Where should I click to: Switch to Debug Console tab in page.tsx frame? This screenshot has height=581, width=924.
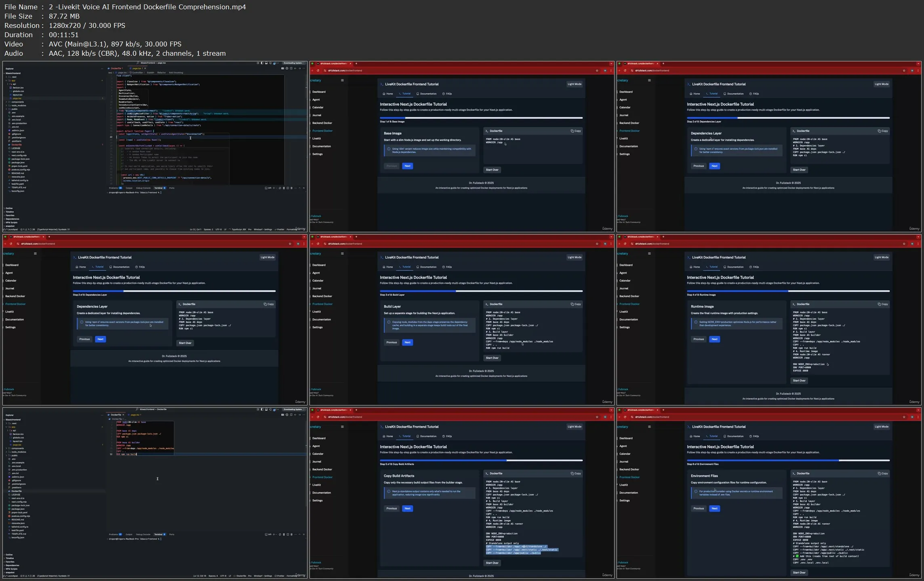(x=143, y=188)
